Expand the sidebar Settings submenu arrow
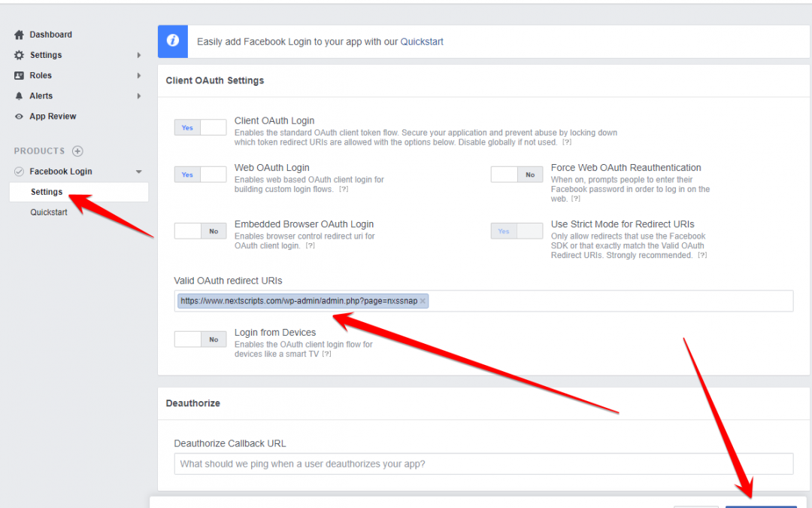Viewport: 812px width, 508px height. pyautogui.click(x=139, y=55)
